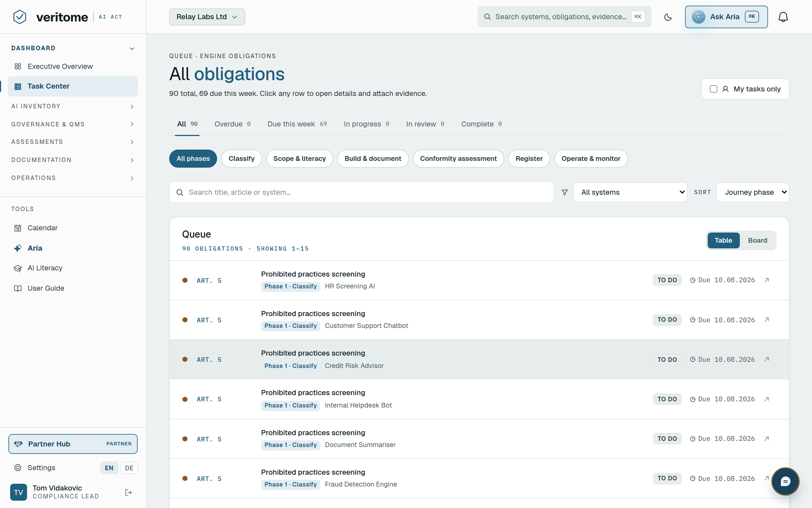
Task: Click Task Center in sidebar
Action: (73, 86)
